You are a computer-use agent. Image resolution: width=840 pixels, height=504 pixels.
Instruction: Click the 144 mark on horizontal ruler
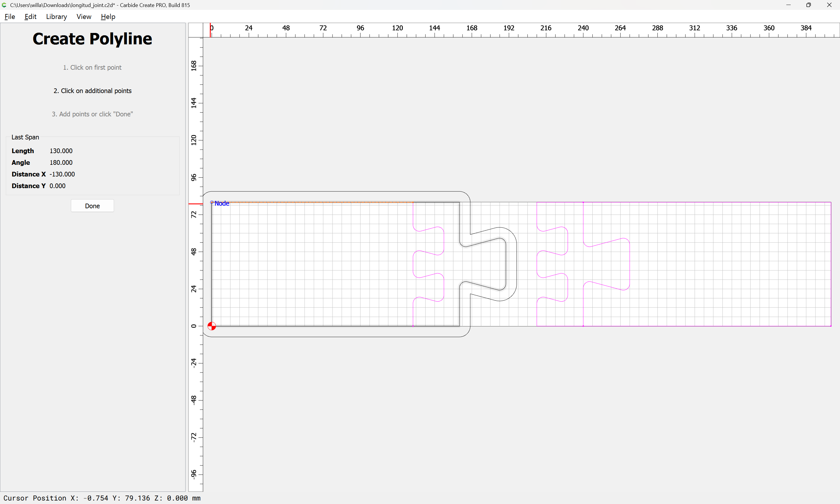434,28
